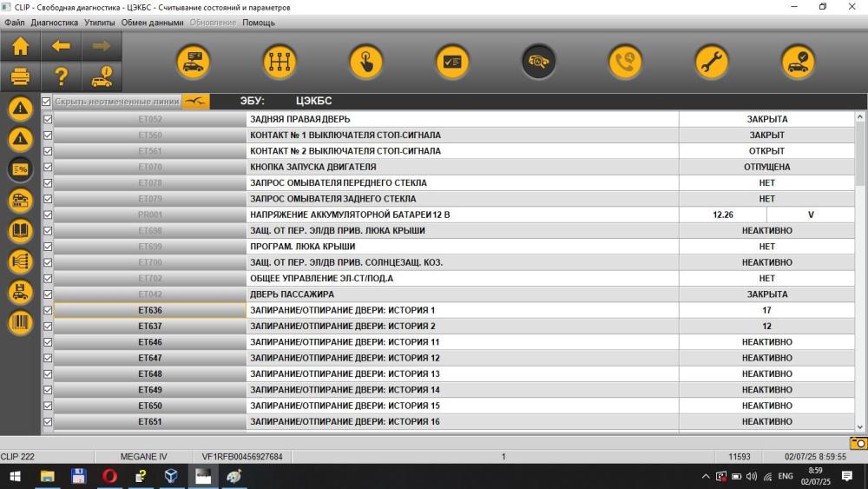This screenshot has width=868, height=489.
Task: Go to the Home screen icon
Action: pos(21,46)
